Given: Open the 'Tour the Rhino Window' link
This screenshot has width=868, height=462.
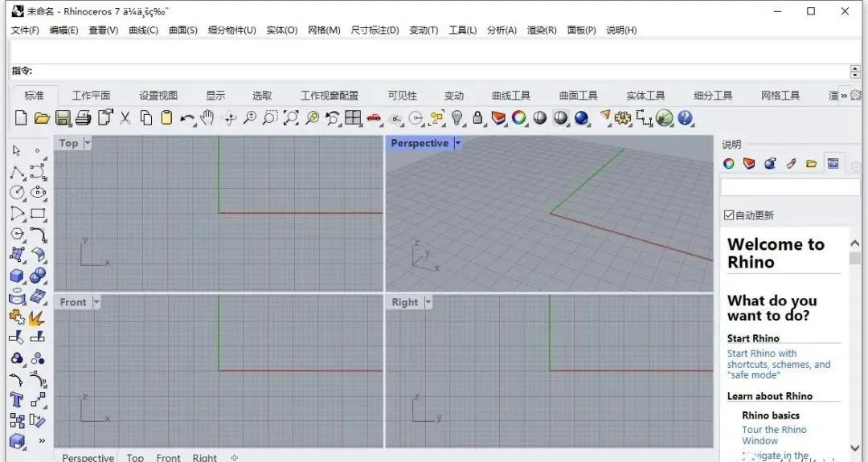Looking at the screenshot, I should (x=774, y=435).
